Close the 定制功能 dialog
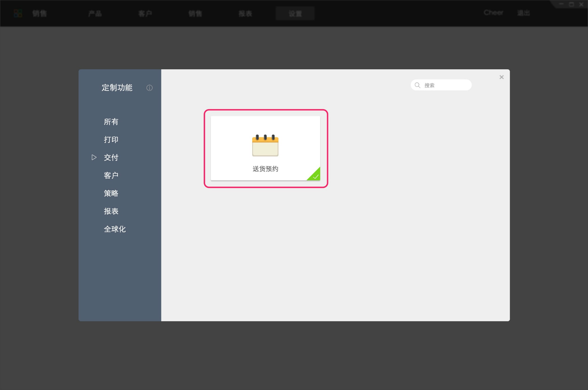 (502, 77)
